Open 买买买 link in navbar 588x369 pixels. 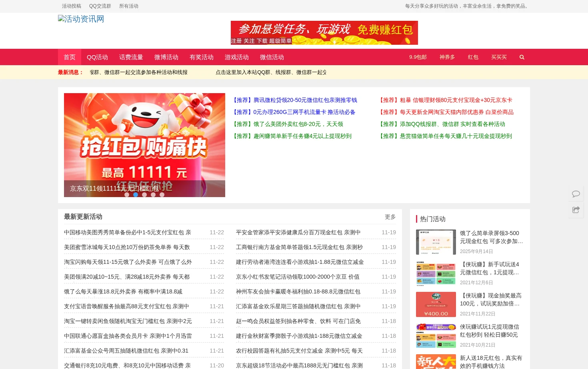coord(499,57)
